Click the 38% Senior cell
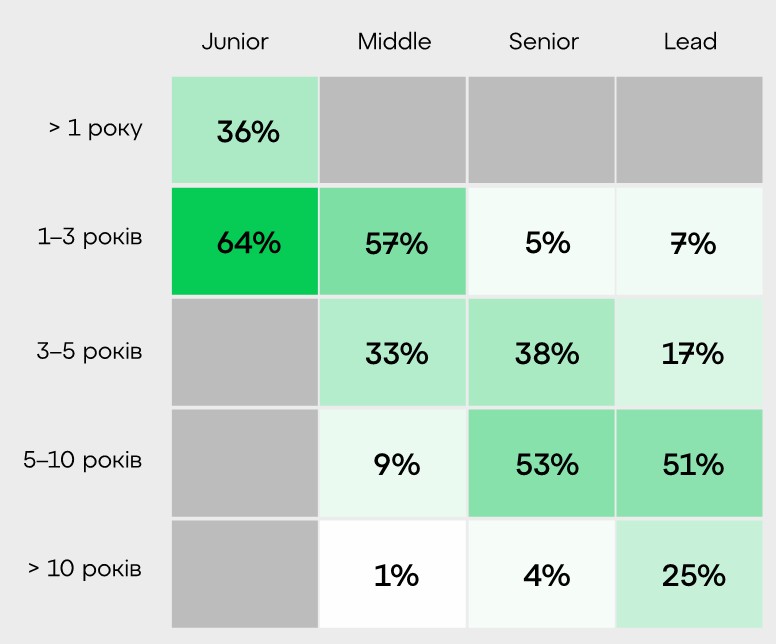 tap(541, 353)
